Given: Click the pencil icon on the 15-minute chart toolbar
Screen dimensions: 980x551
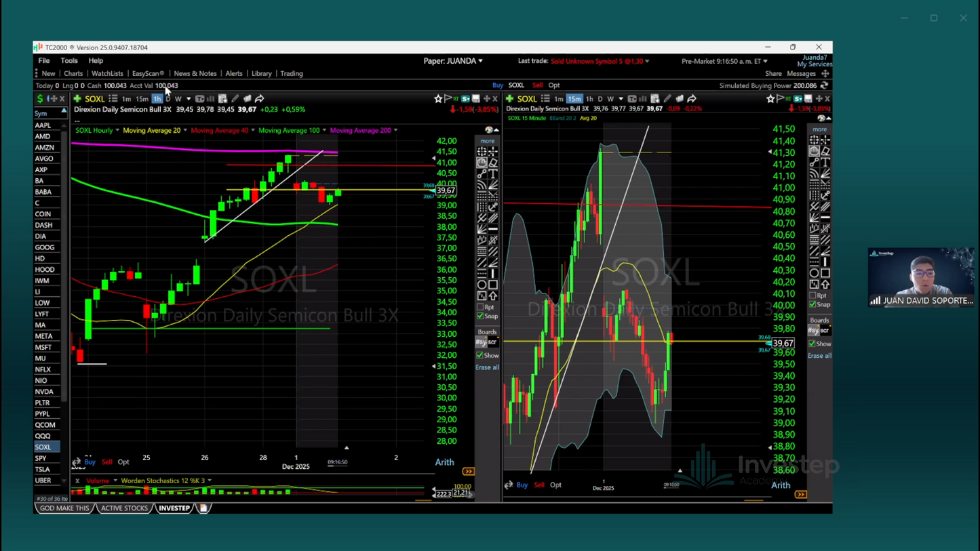Looking at the screenshot, I should point(667,99).
